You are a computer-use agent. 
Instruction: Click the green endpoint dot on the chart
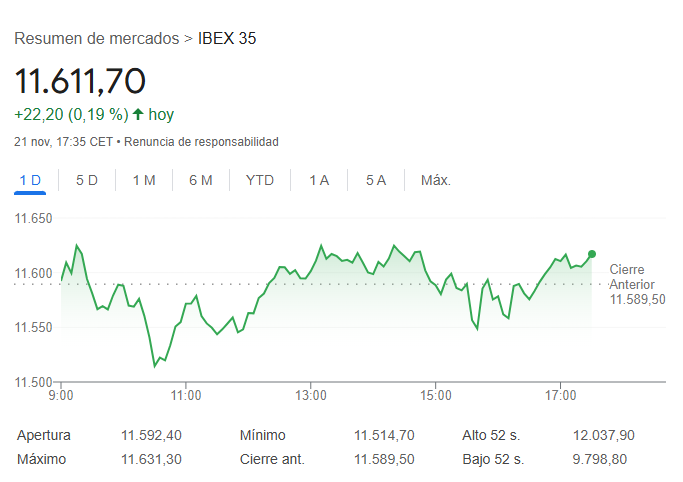coord(592,254)
